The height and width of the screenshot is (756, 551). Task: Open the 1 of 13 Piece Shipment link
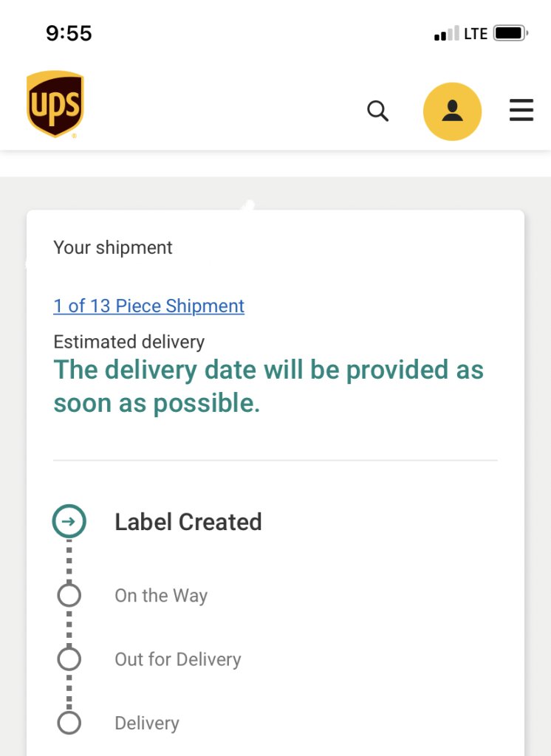[148, 306]
